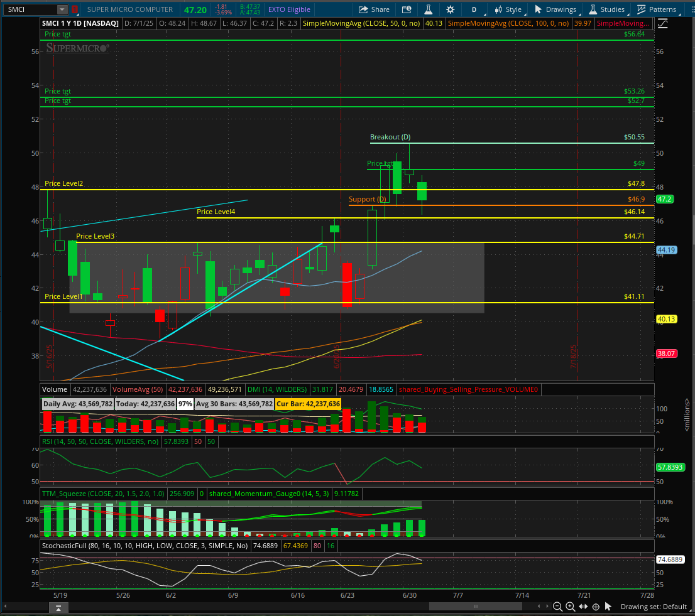Click the Today: 42,237,636 label
695x616 pixels.
point(145,404)
